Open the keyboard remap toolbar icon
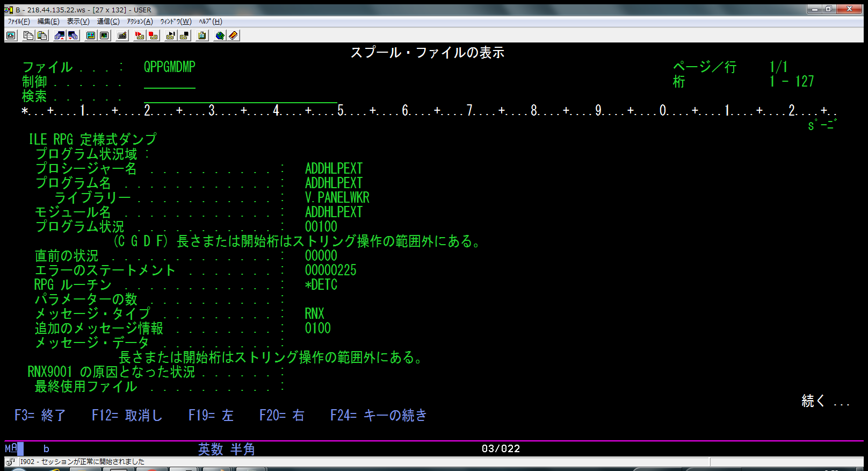Image resolution: width=868 pixels, height=471 pixels. pyautogui.click(x=122, y=35)
